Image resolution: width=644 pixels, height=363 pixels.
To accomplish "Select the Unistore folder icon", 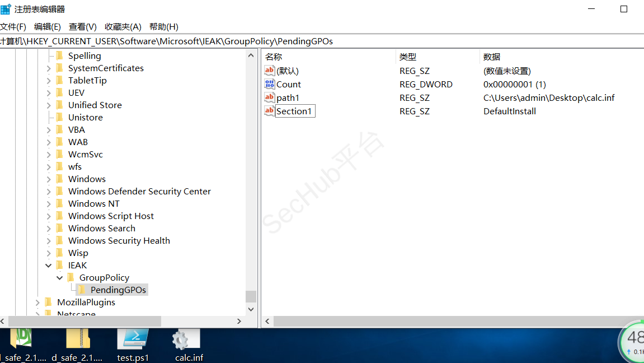I will pos(59,117).
